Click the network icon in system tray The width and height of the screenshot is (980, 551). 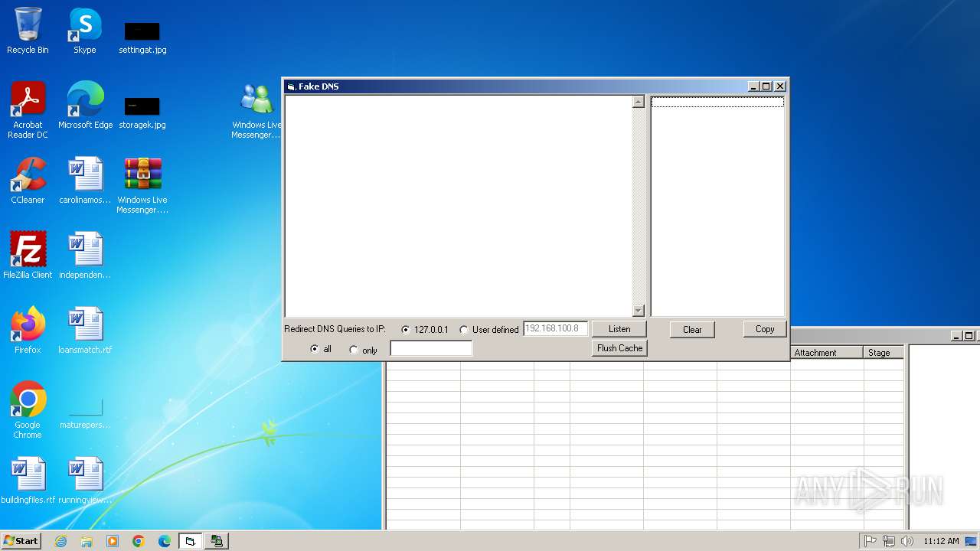pyautogui.click(x=889, y=541)
